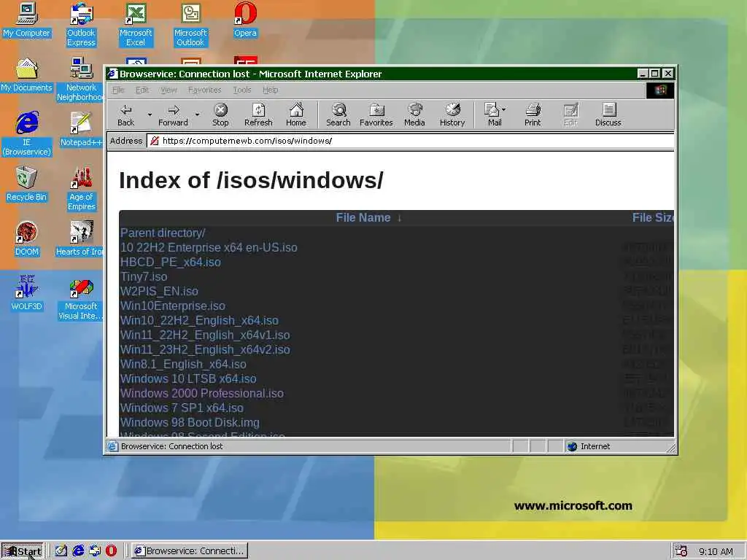Click the Forward toolbar button
This screenshot has height=560, width=747.
click(173, 115)
